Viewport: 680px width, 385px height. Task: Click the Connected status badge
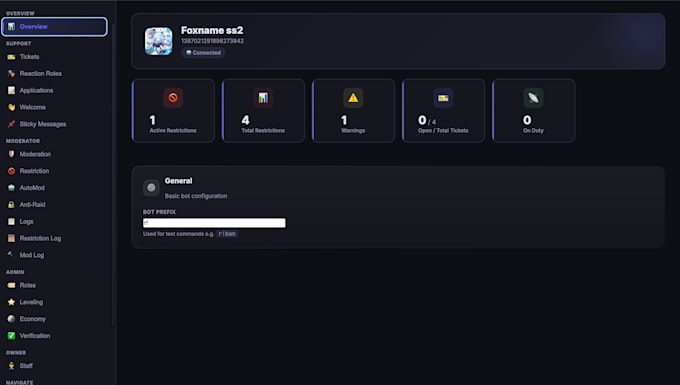pos(203,52)
